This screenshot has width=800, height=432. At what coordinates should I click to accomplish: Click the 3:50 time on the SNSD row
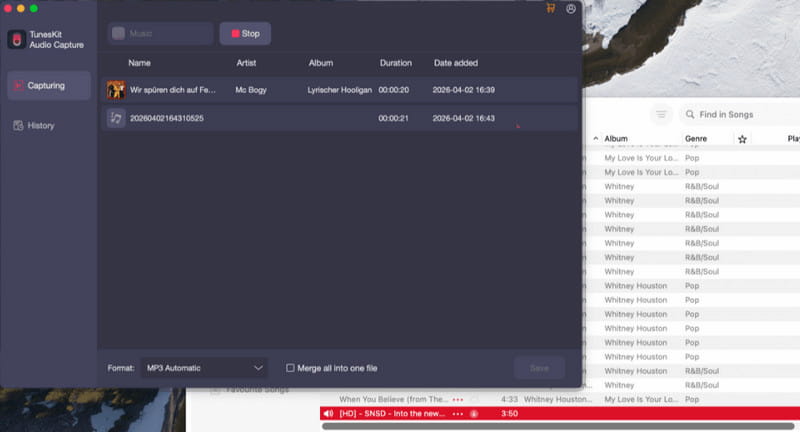509,414
